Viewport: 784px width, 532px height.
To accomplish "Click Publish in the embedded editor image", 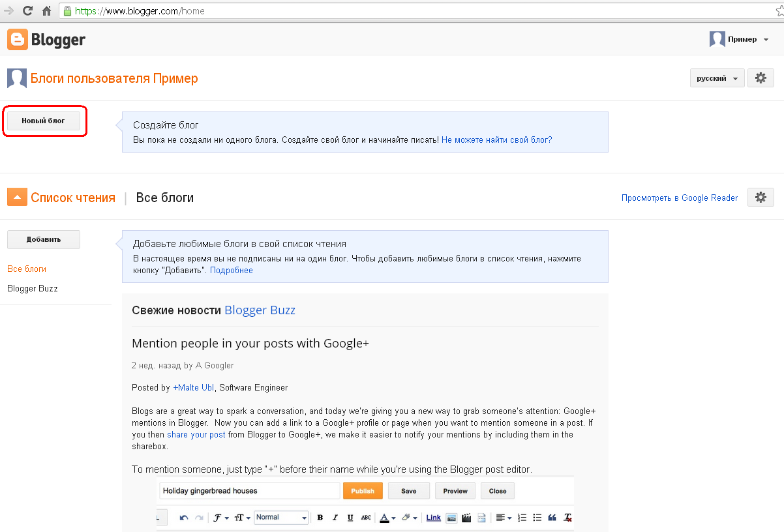I will 363,491.
